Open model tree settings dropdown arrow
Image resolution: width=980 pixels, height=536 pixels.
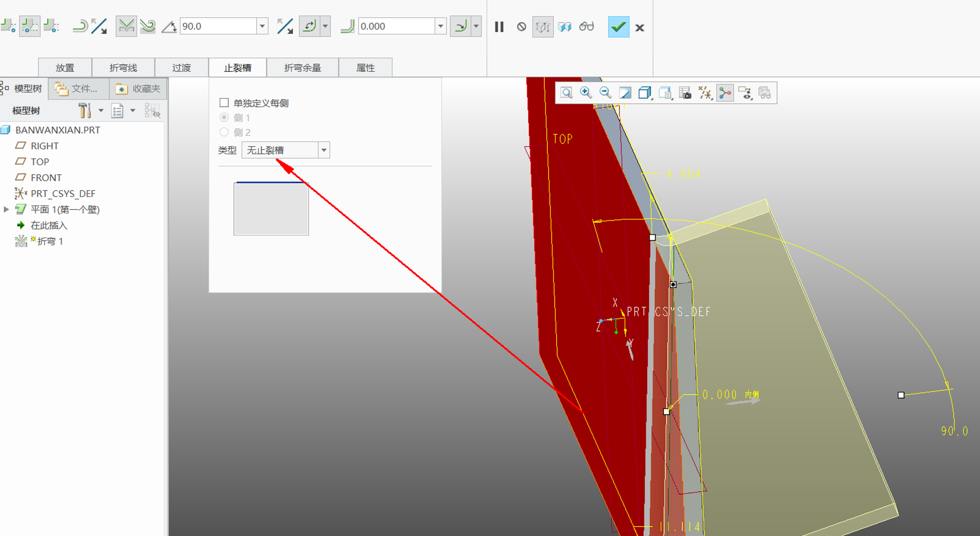(101, 111)
